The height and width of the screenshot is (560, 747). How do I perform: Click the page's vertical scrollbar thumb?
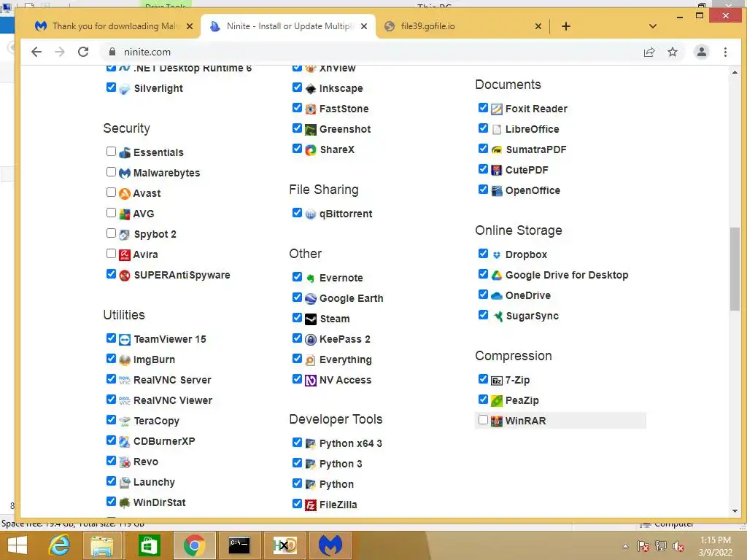pyautogui.click(x=735, y=269)
